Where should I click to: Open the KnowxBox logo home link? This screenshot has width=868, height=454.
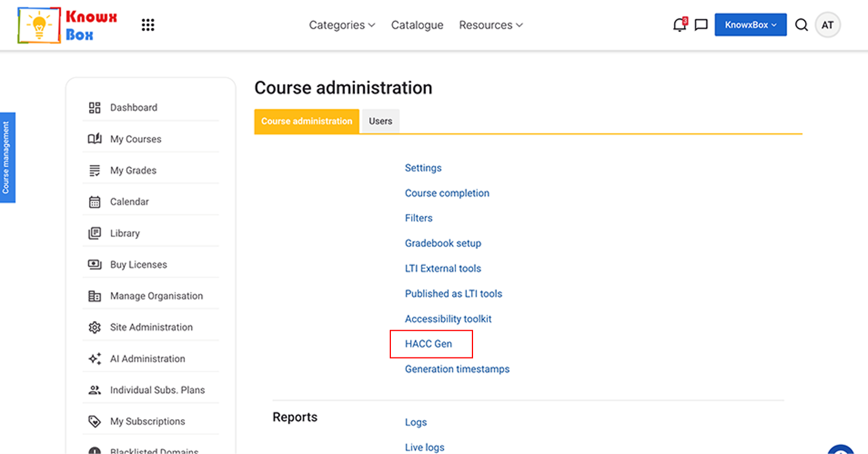[68, 26]
